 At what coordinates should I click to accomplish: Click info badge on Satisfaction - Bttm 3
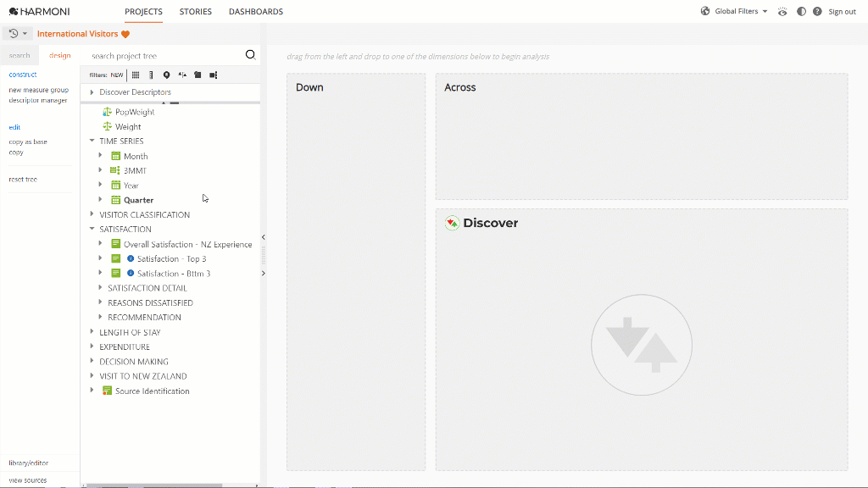click(x=131, y=274)
